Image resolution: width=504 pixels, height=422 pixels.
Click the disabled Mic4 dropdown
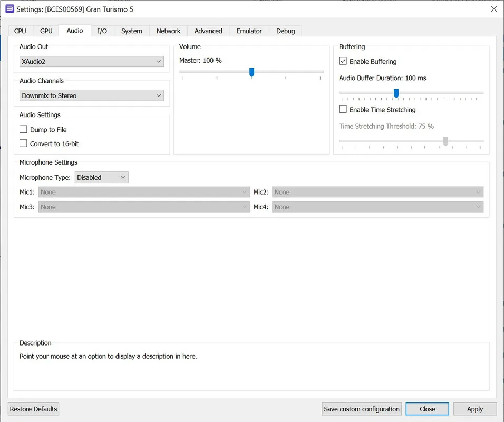click(377, 207)
